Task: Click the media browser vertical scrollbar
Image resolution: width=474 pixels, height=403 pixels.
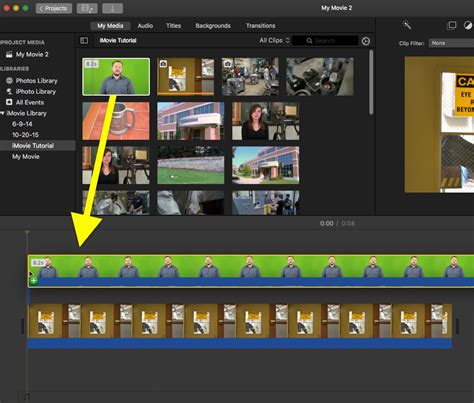Action: point(371,82)
